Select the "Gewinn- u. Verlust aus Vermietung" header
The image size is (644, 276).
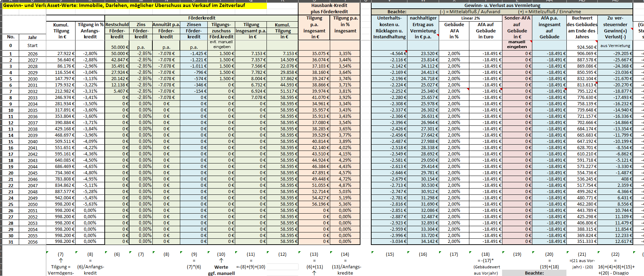(502, 6)
